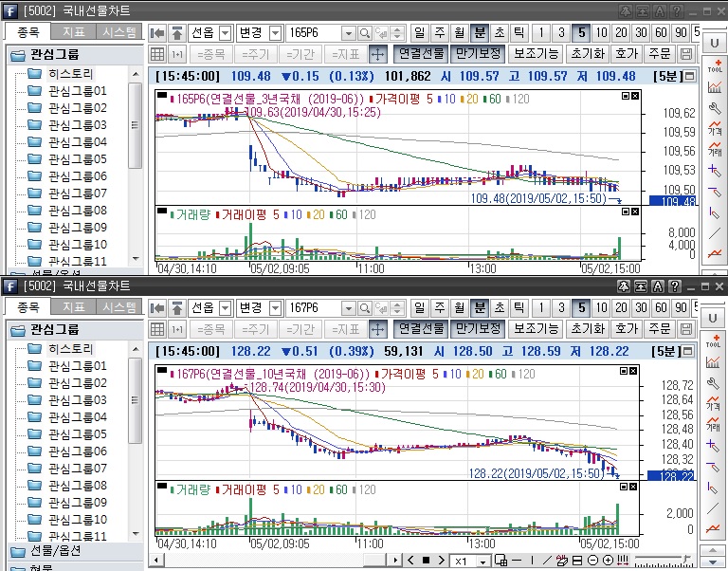Click the 1+1 icon in the 167P6 window
The height and width of the screenshot is (571, 728).
[x=177, y=329]
